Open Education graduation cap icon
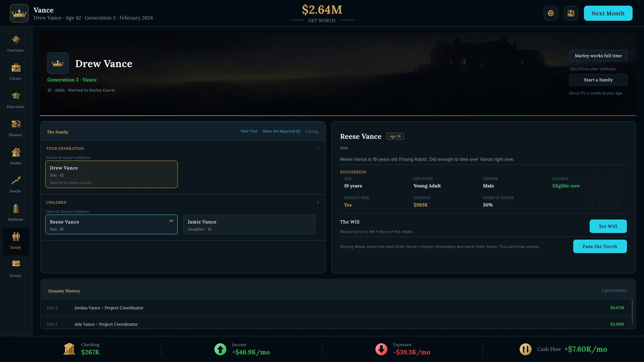The image size is (644, 362). (16, 96)
